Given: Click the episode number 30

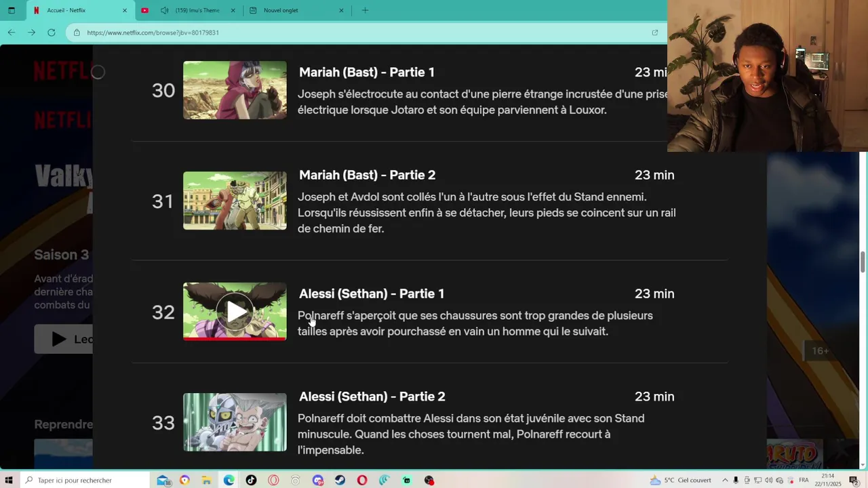Looking at the screenshot, I should (163, 90).
